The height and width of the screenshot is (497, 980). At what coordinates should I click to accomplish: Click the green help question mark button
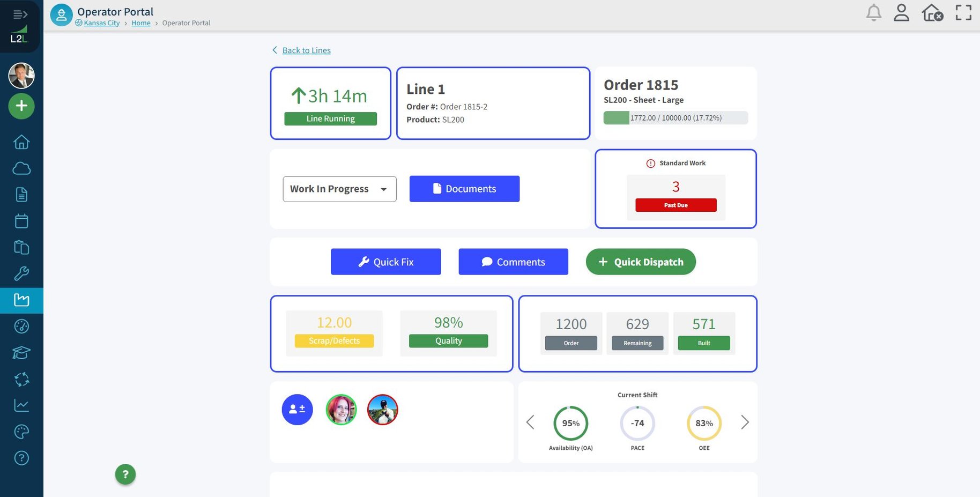[x=125, y=474]
